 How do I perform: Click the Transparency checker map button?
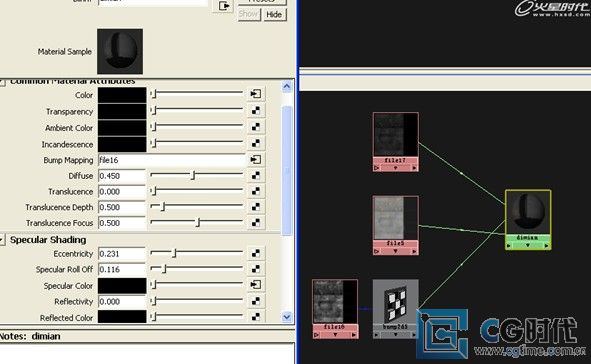(256, 110)
